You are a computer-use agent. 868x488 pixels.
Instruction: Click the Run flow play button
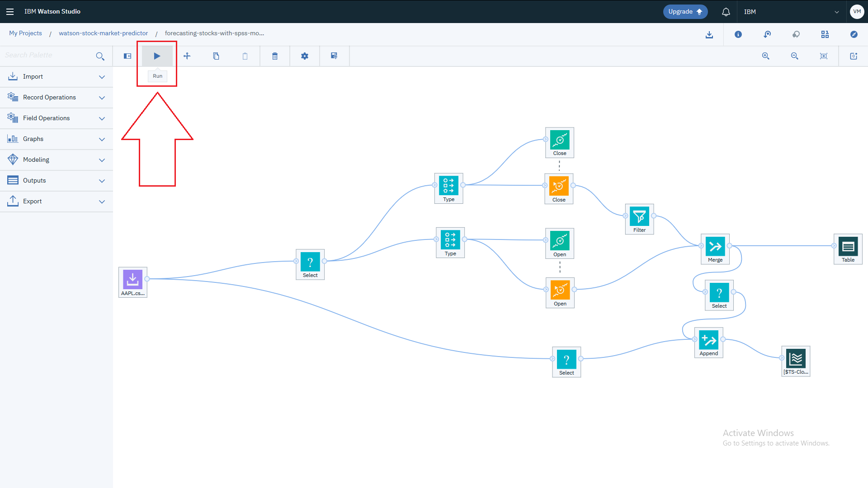pyautogui.click(x=157, y=56)
